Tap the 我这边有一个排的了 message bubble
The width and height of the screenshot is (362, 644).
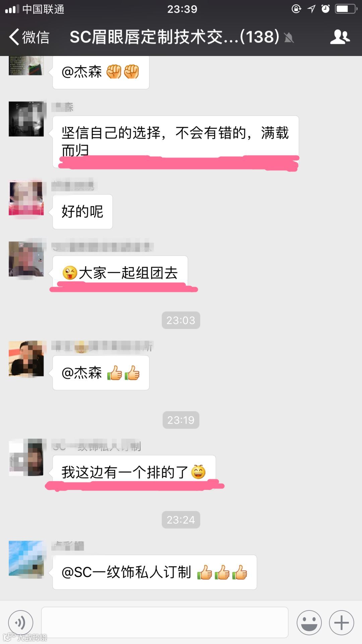[x=134, y=472]
